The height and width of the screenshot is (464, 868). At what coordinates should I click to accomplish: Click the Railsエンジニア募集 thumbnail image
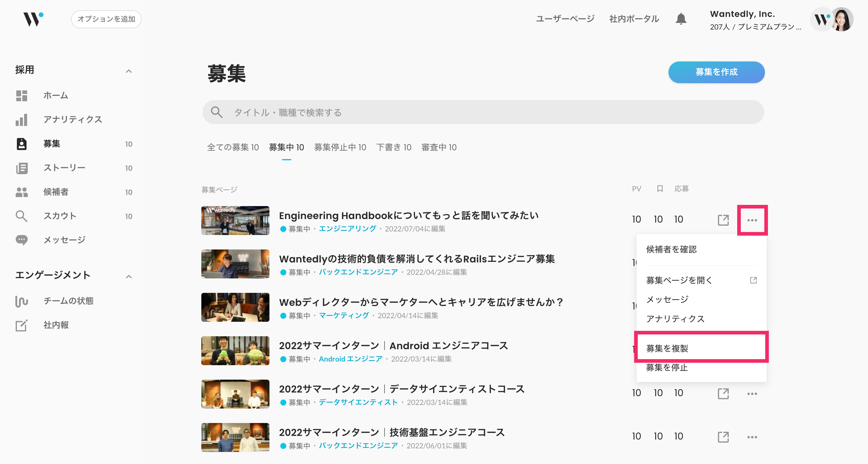point(235,264)
